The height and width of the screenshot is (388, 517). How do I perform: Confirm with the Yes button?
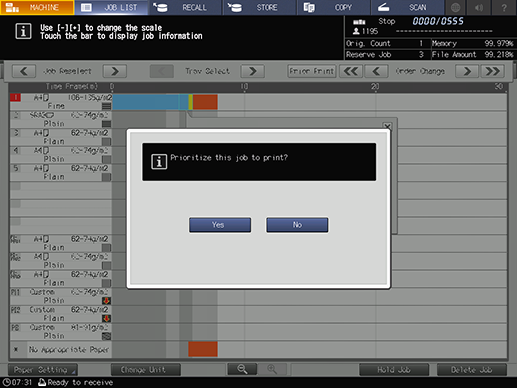(220, 225)
